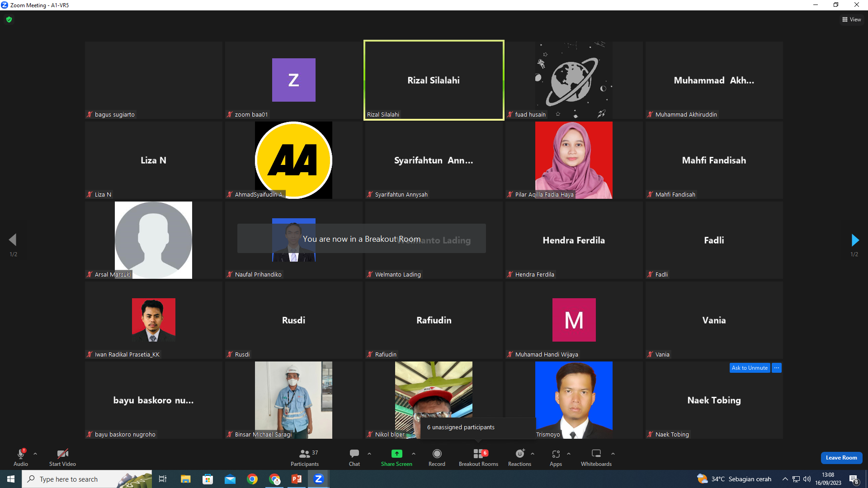Open File Explorer from the taskbar
This screenshot has width=868, height=488.
(x=185, y=479)
